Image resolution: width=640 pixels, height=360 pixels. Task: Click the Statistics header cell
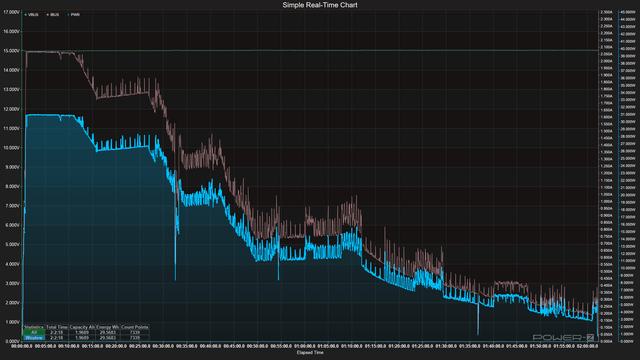pyautogui.click(x=34, y=327)
